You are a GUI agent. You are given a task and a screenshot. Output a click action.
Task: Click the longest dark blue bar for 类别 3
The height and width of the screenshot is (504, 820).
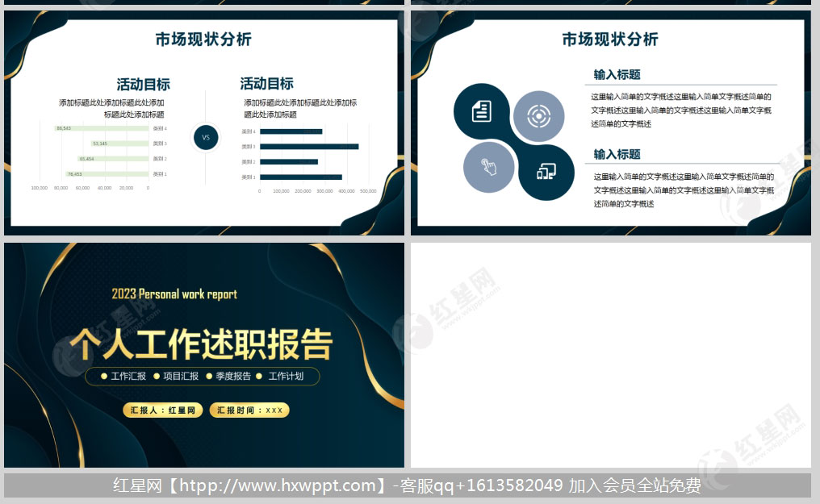point(309,147)
